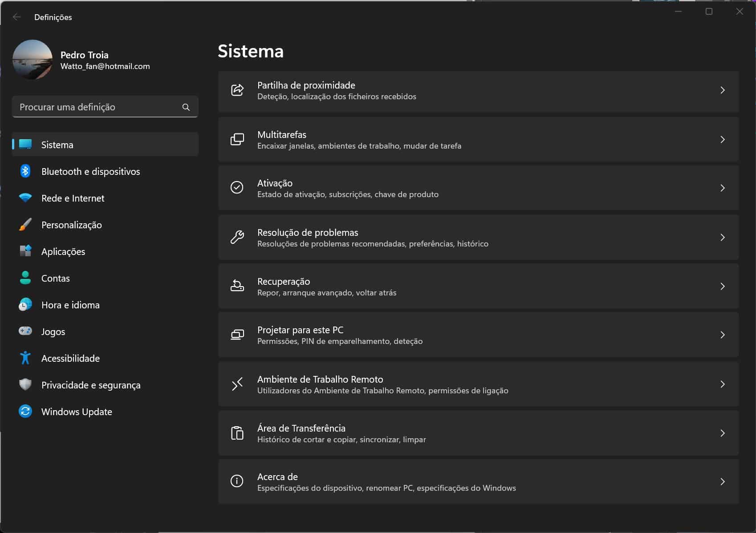Open Aplicações in the sidebar
Screen dimensions: 756x533
pos(63,251)
